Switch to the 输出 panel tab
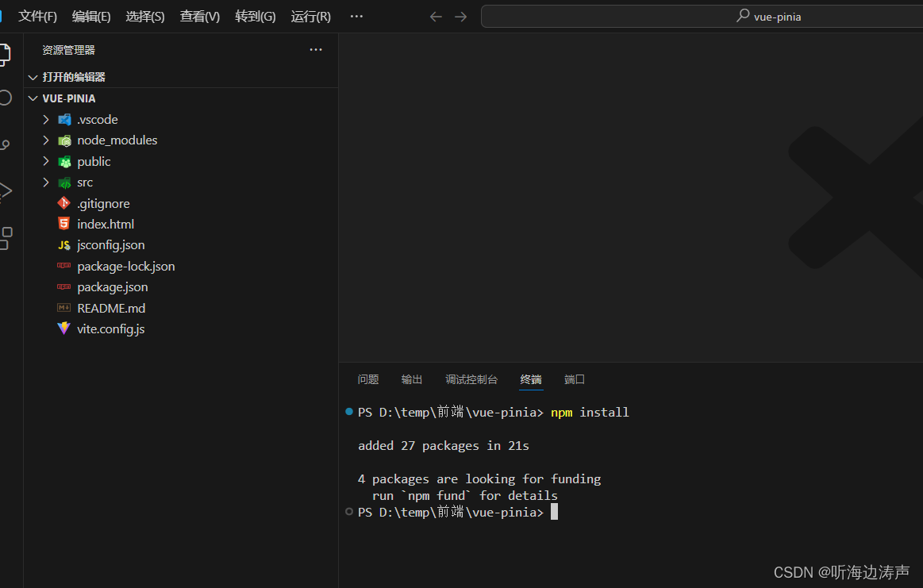This screenshot has height=588, width=923. click(411, 379)
